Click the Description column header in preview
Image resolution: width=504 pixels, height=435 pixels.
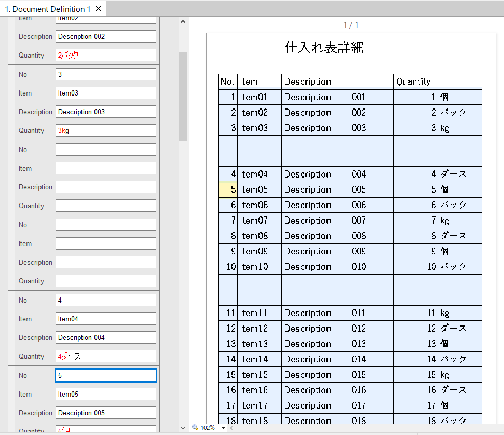coord(337,81)
